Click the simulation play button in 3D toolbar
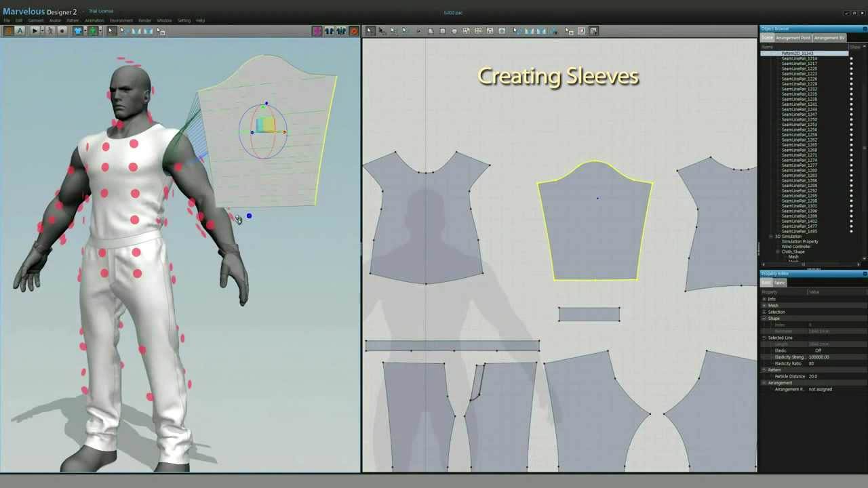 click(x=35, y=30)
